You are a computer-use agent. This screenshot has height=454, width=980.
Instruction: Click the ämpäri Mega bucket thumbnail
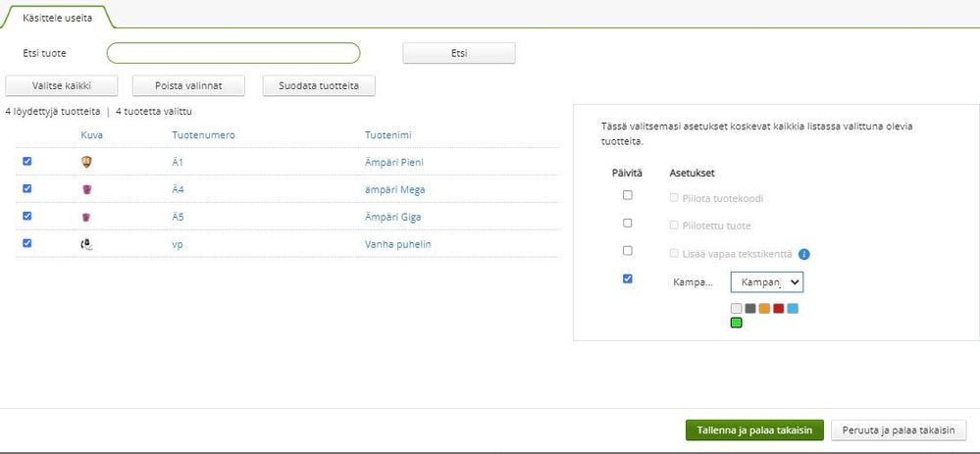(86, 188)
